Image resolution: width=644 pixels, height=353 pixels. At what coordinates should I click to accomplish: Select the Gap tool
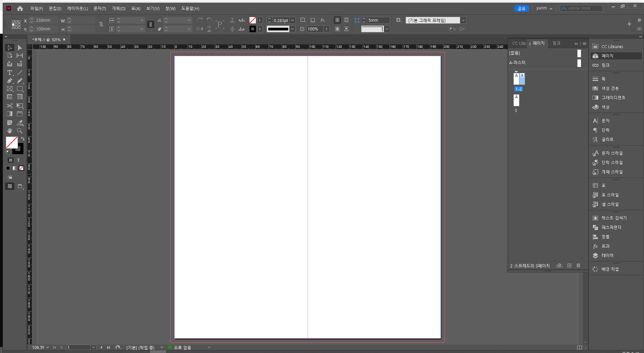click(x=20, y=55)
